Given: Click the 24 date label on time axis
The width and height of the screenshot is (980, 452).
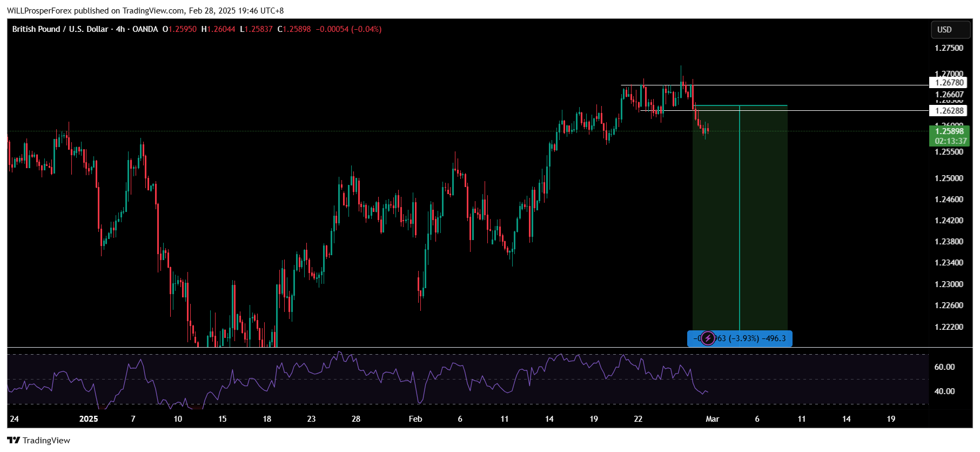Looking at the screenshot, I should 15,419.
